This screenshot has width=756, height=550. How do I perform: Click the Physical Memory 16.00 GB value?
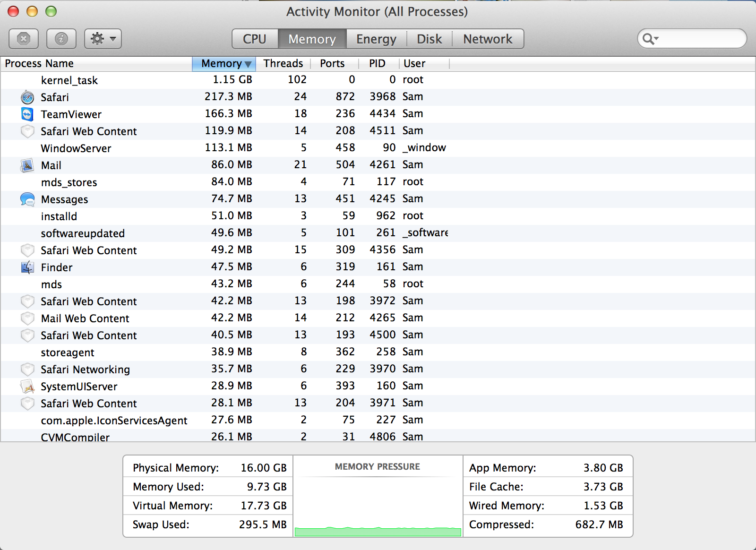click(x=264, y=468)
